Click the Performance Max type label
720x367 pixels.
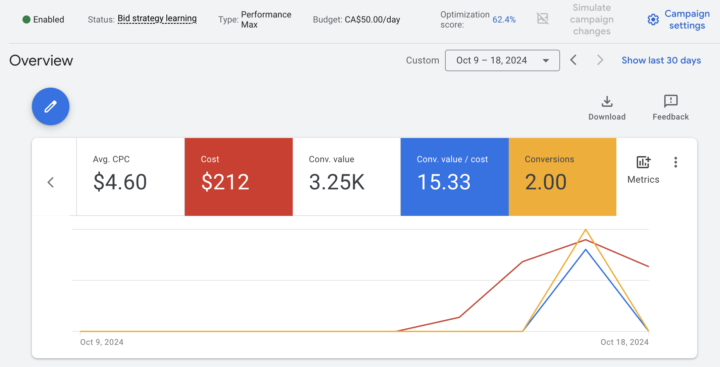[x=266, y=19]
